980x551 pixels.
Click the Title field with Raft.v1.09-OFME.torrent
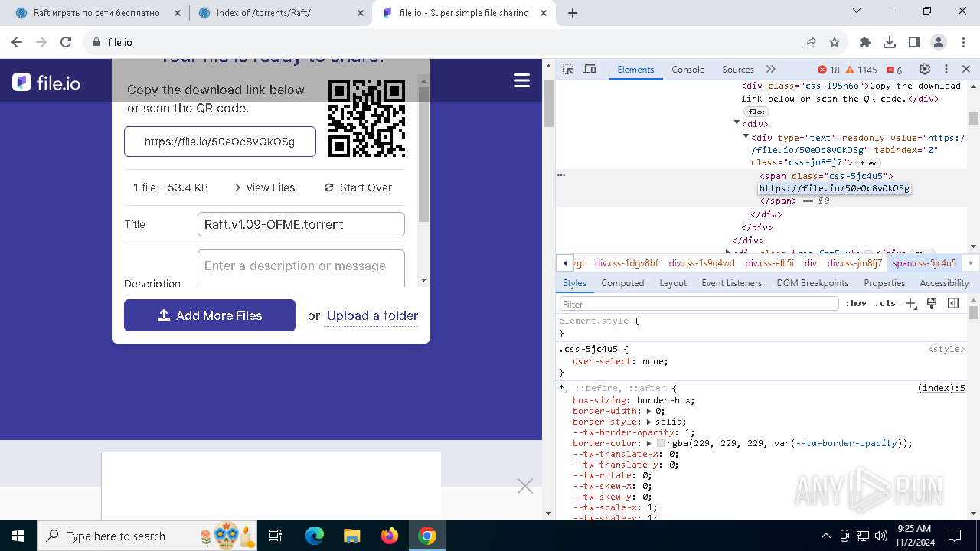[x=301, y=224]
